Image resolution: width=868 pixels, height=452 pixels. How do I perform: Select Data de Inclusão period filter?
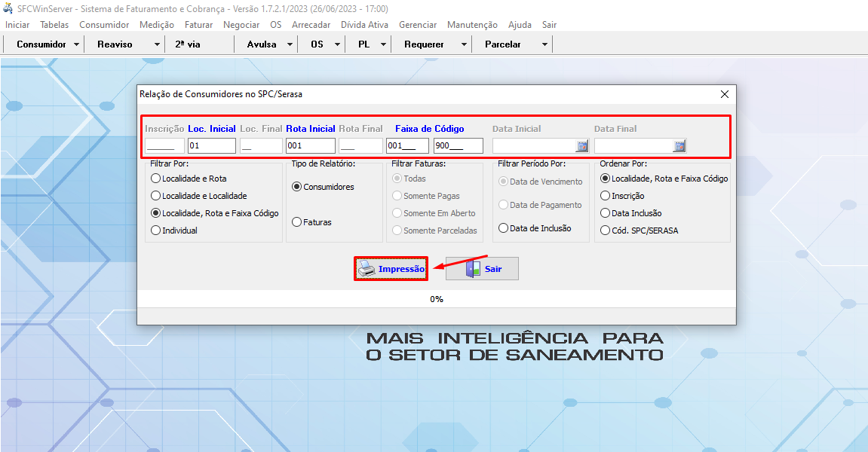(503, 228)
